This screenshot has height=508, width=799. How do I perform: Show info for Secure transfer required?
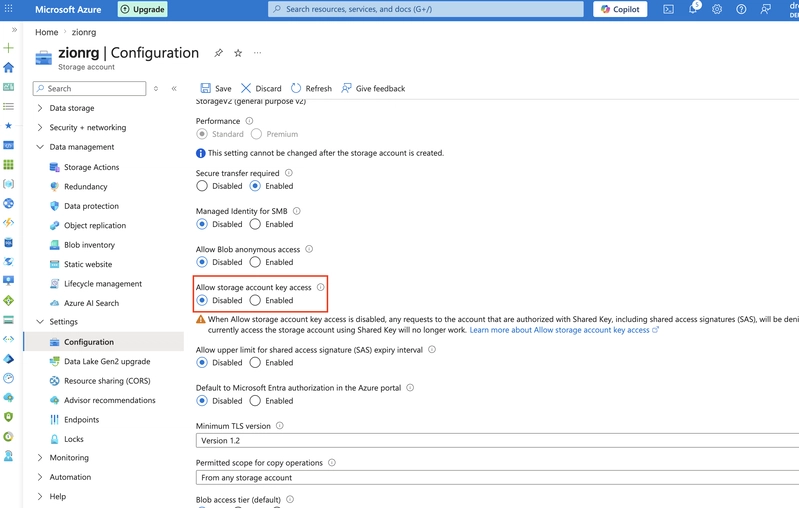click(x=288, y=173)
